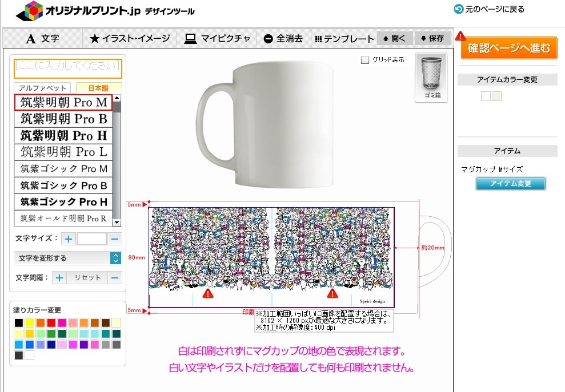Click the アイテム変更 button
565x392 pixels.
tap(510, 184)
